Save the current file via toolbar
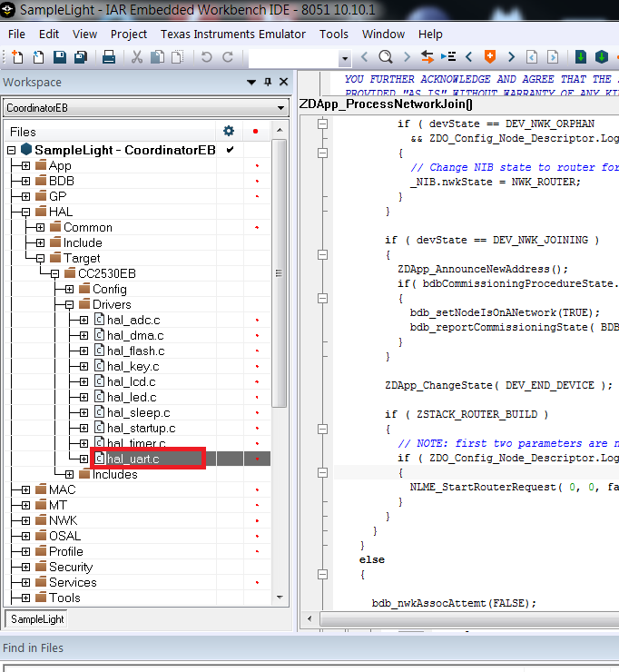 [x=60, y=57]
